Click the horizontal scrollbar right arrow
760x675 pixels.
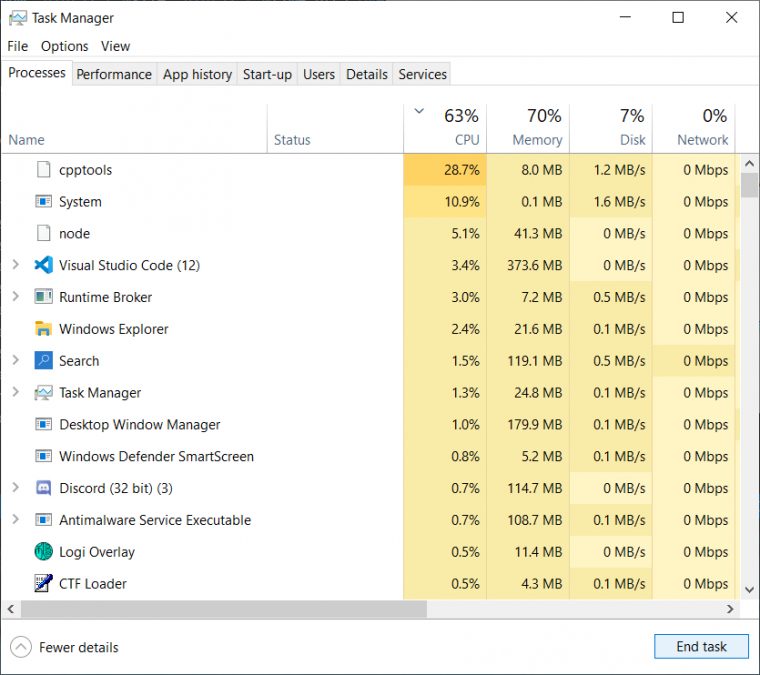coord(730,609)
